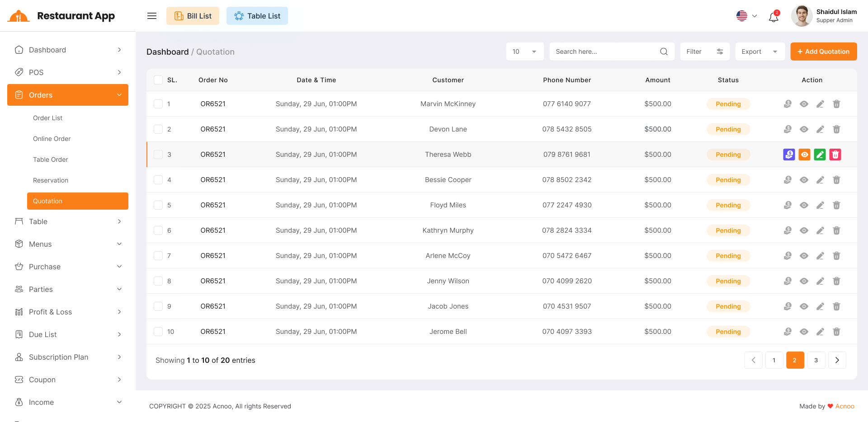Image resolution: width=868 pixels, height=422 pixels.
Task: Click the search magnifier icon
Action: click(x=664, y=52)
